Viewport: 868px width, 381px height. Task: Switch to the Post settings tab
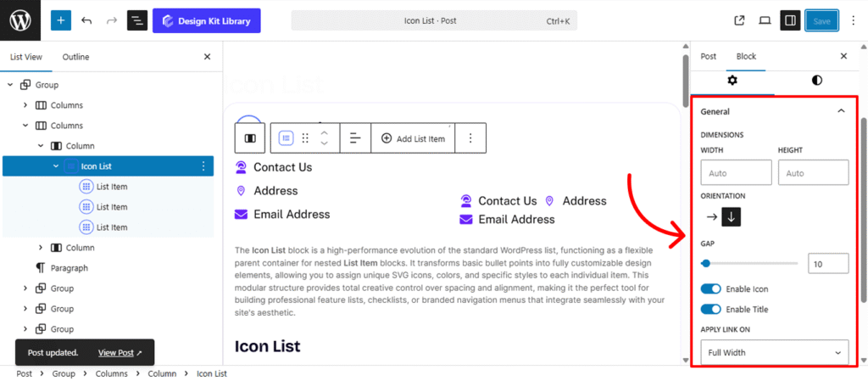[708, 56]
